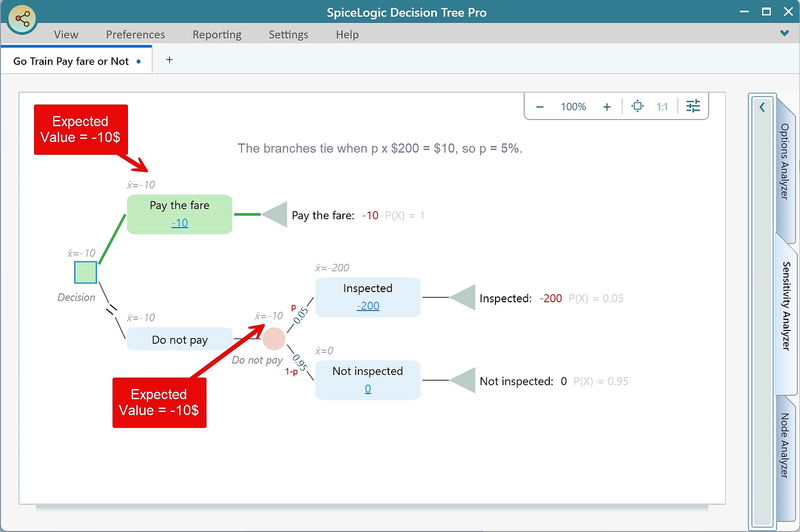
Task: Open the Help menu
Action: click(347, 35)
